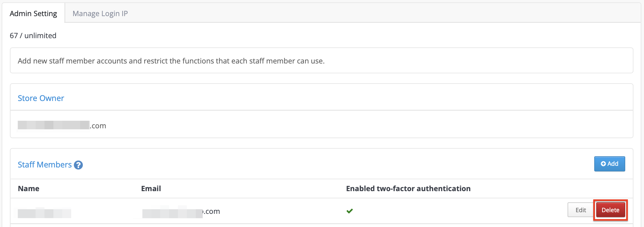Delete the listed staff member
The image size is (644, 227).
tap(610, 210)
